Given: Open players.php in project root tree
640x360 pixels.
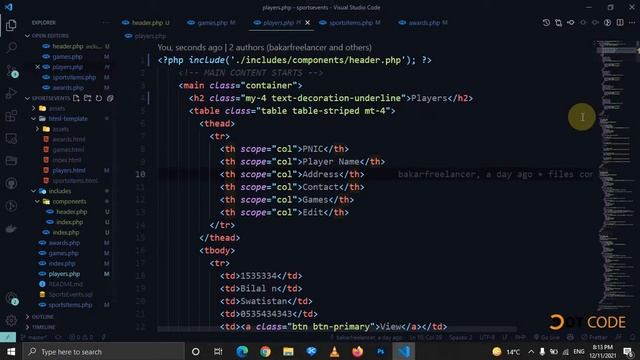Looking at the screenshot, I should coord(64,274).
